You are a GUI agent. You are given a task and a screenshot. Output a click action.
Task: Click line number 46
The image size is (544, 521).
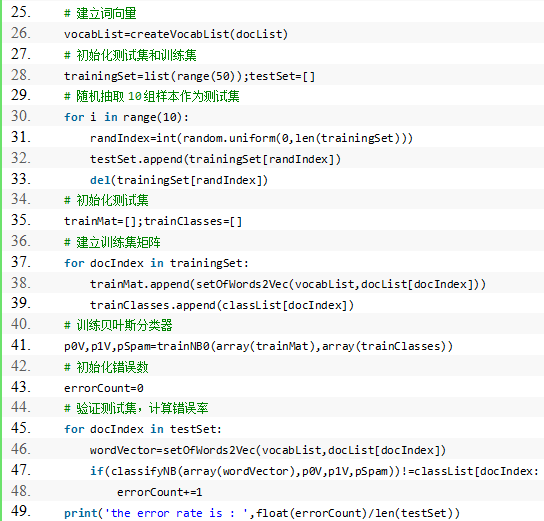[21, 449]
